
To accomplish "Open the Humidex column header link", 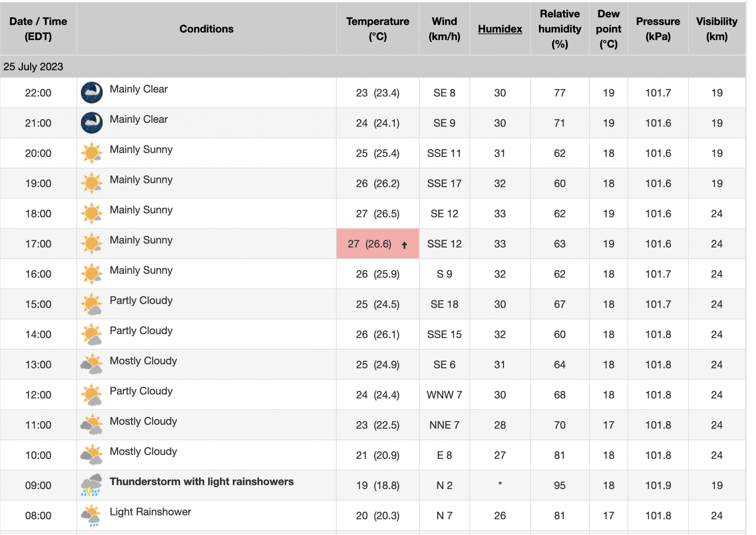I will (x=500, y=29).
